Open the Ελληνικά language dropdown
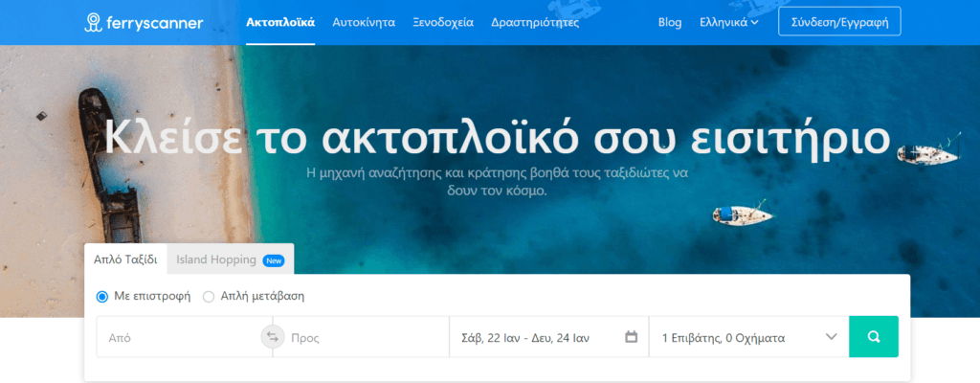 [x=729, y=22]
